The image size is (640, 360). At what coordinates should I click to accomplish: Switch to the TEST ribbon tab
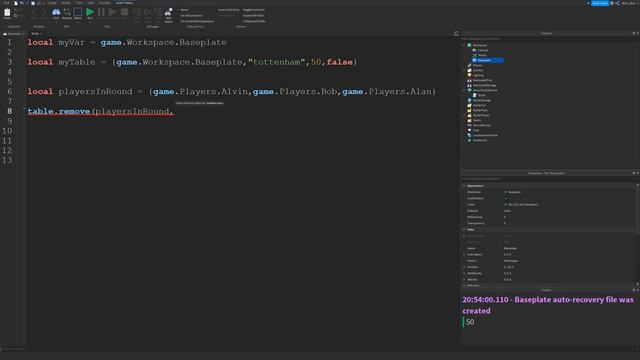click(x=79, y=3)
